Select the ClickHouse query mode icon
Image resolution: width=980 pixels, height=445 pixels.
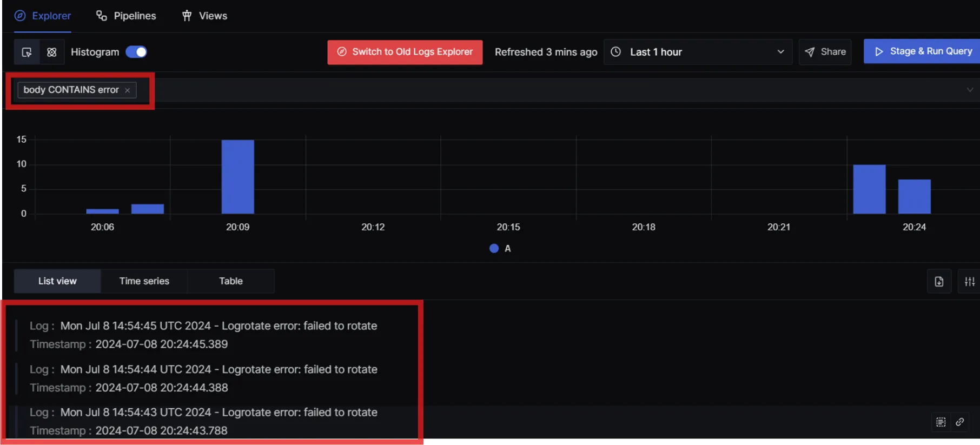tap(52, 52)
